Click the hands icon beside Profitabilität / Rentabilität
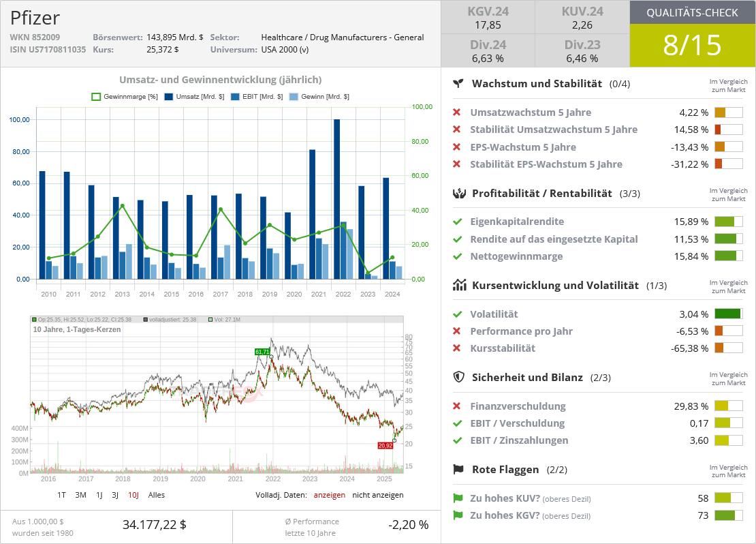756x544 pixels. coord(459,194)
